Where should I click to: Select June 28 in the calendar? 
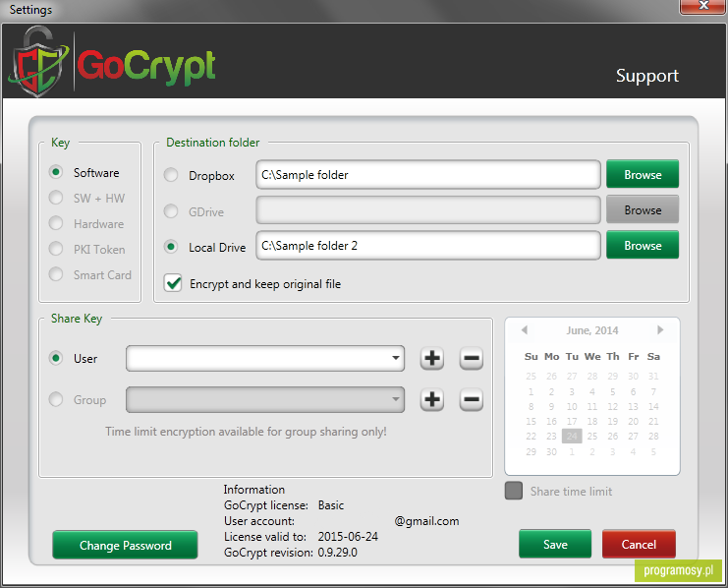pyautogui.click(x=653, y=436)
